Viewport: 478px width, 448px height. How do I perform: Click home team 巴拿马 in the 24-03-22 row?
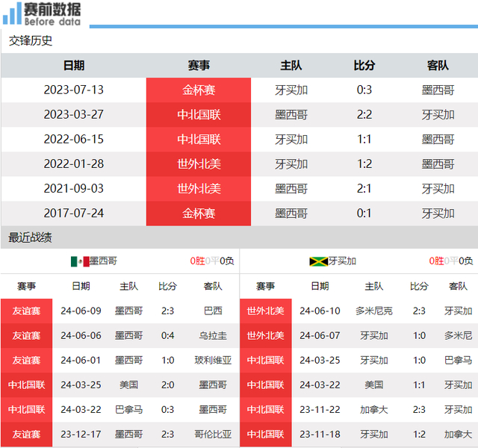click(128, 410)
